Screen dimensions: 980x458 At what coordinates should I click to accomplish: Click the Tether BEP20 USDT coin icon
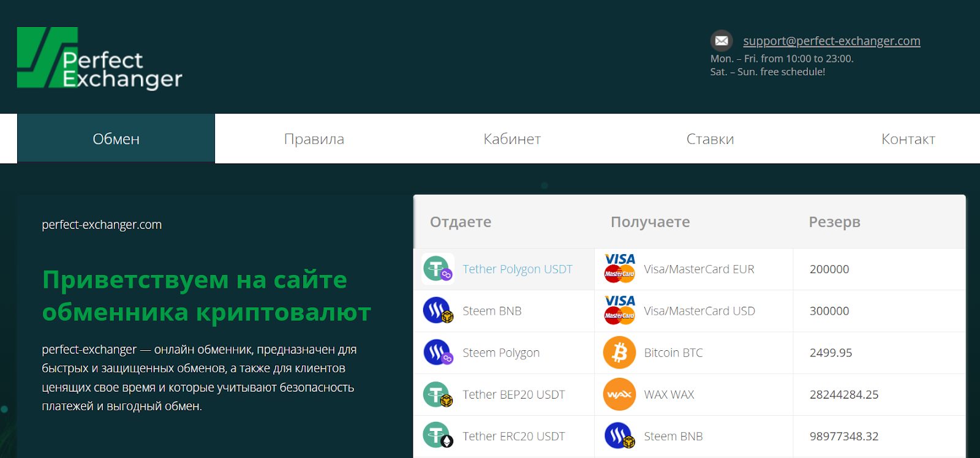pos(437,394)
